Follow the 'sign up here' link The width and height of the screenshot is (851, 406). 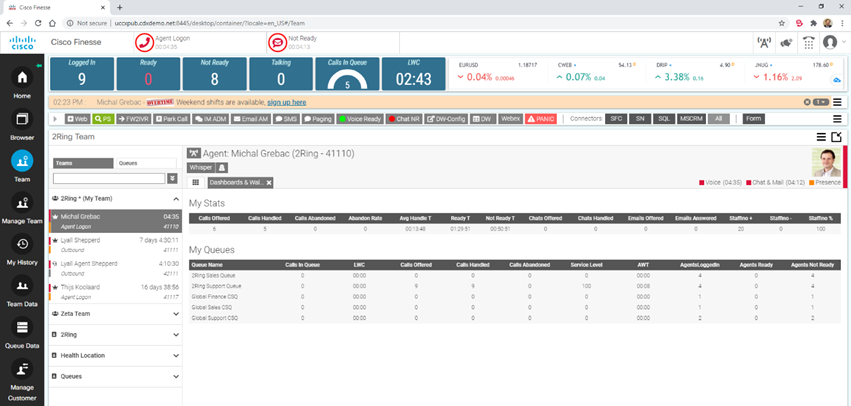pos(287,102)
